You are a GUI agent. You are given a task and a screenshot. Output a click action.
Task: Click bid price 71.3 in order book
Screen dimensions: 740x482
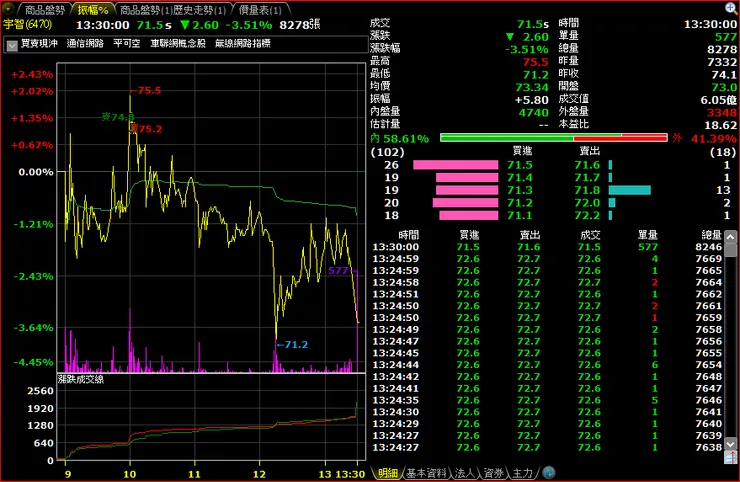[520, 190]
